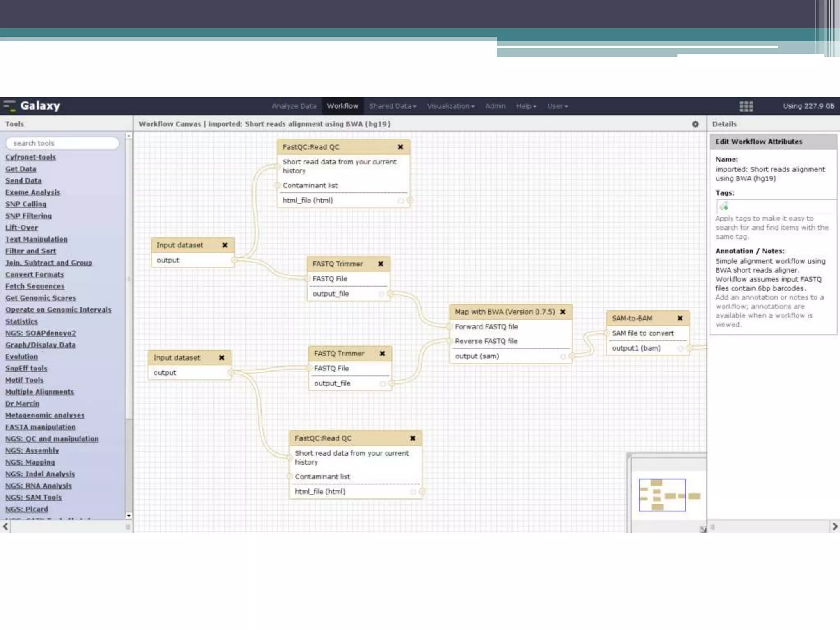Click the Galaxy apps grid icon

[746, 106]
